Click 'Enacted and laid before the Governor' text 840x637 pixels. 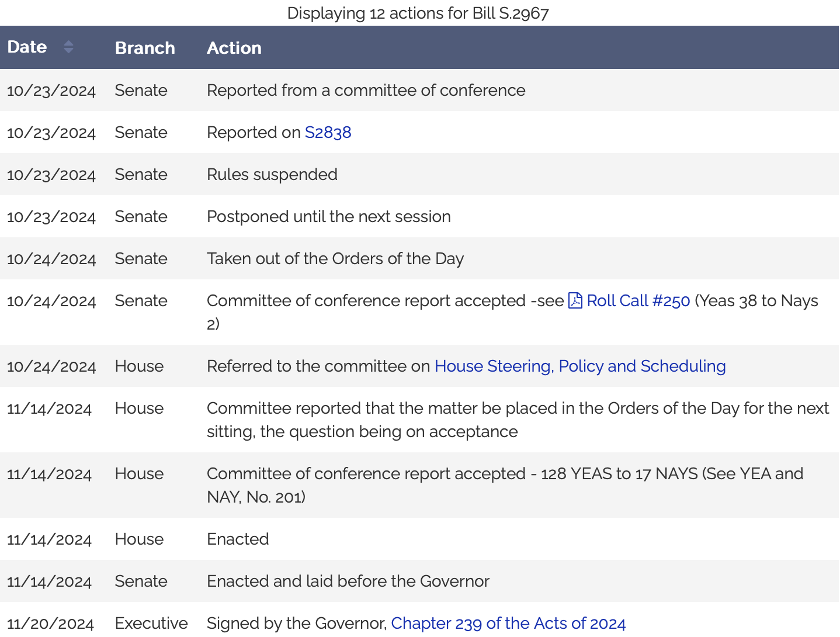tap(348, 581)
